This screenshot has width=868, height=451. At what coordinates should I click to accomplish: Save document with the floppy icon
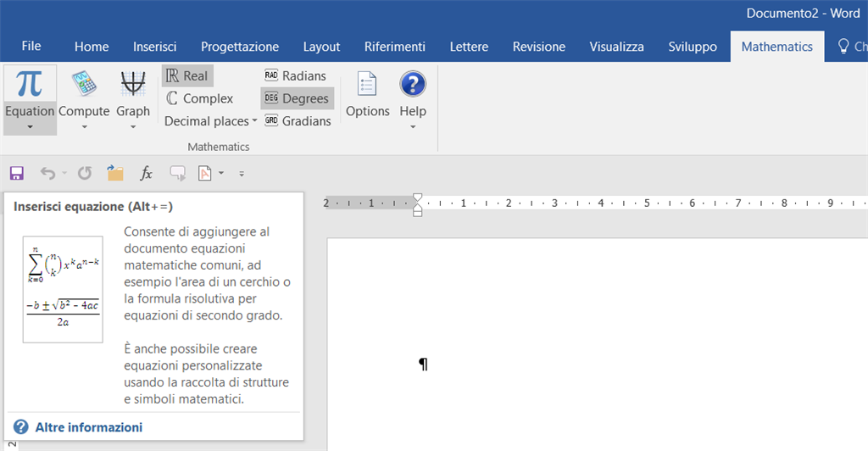[x=17, y=174]
